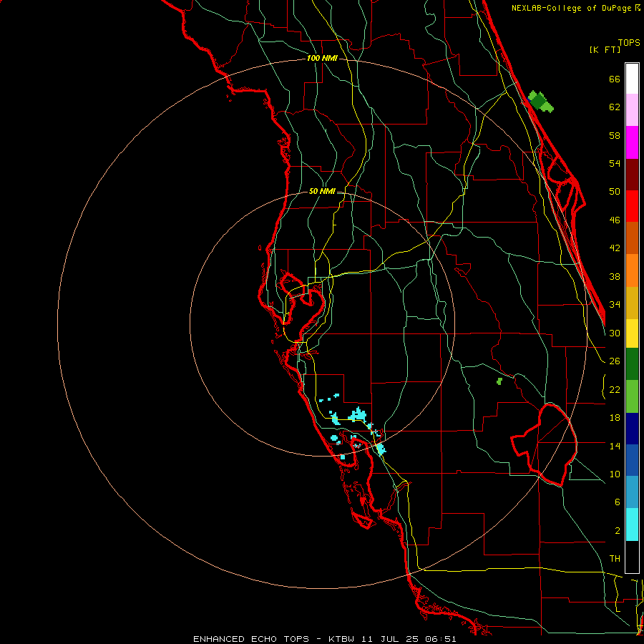
Task: Click the 06:51 time stamp
Action: 441,639
